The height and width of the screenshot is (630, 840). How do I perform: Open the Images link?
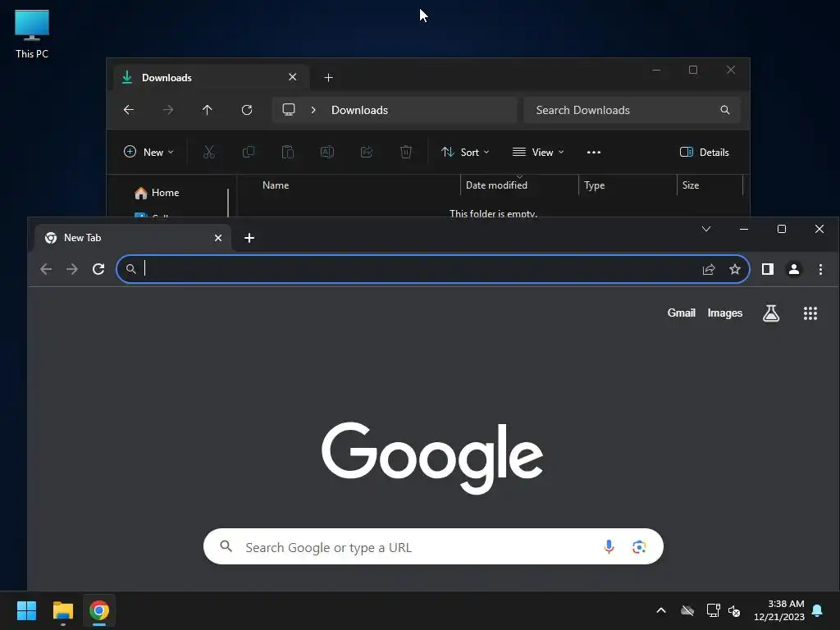(x=725, y=313)
